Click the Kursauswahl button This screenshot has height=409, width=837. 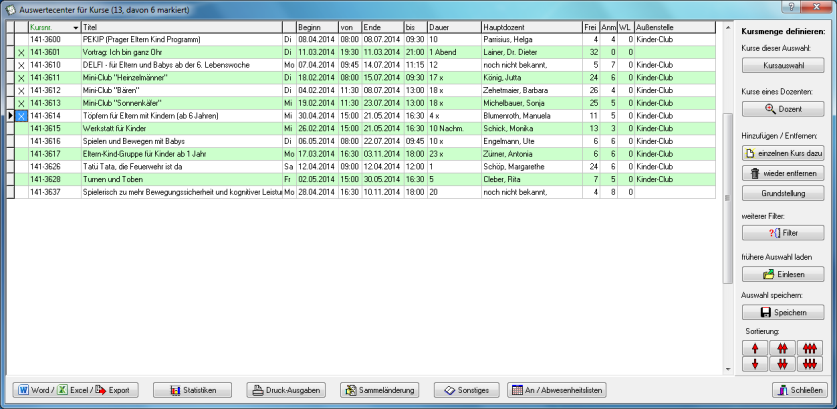pos(783,66)
